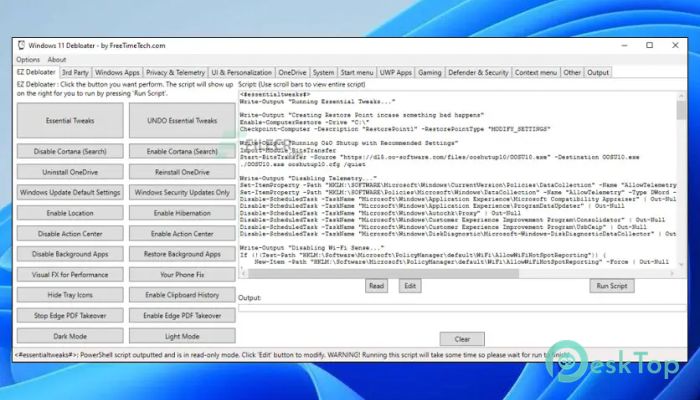Click the Essential Tweaks button
The image size is (700, 400).
(70, 121)
